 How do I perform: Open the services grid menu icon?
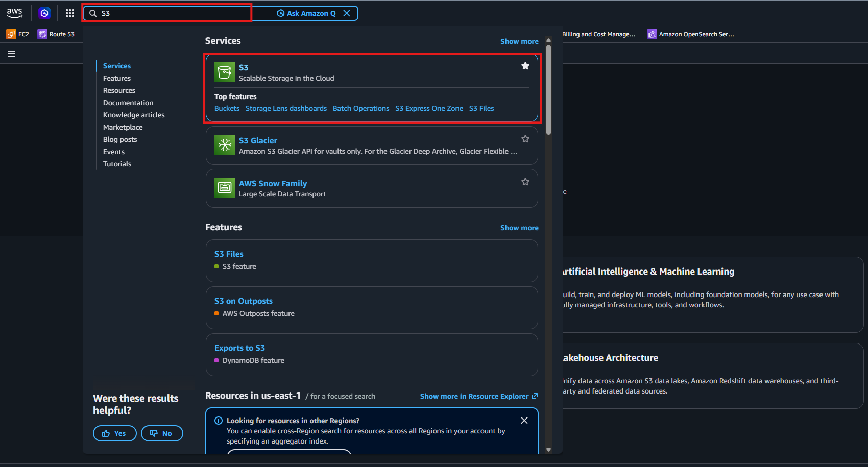[70, 13]
